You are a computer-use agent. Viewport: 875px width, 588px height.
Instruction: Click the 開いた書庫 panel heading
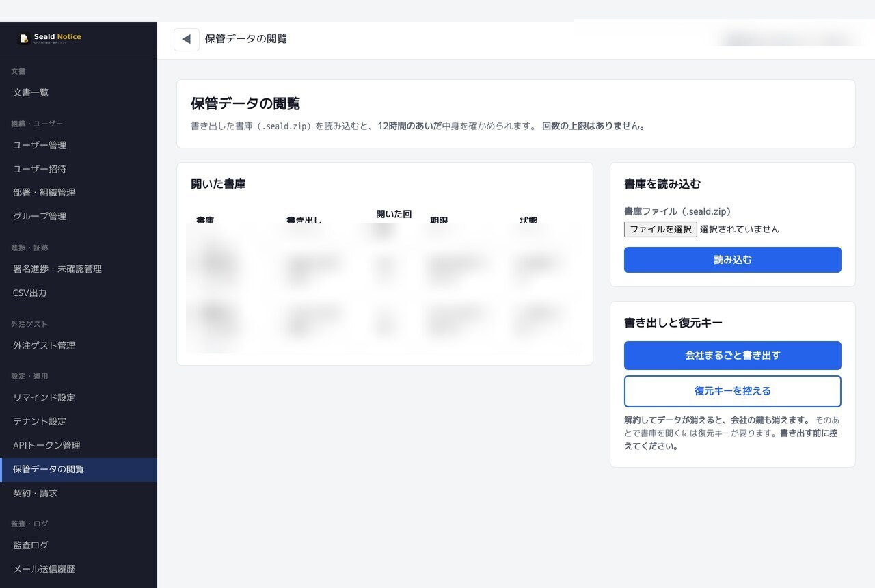[218, 184]
